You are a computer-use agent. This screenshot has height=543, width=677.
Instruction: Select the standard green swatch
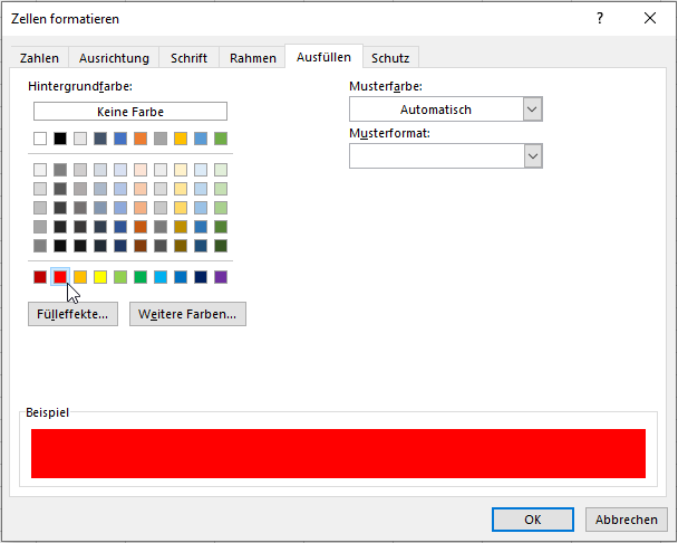point(140,277)
